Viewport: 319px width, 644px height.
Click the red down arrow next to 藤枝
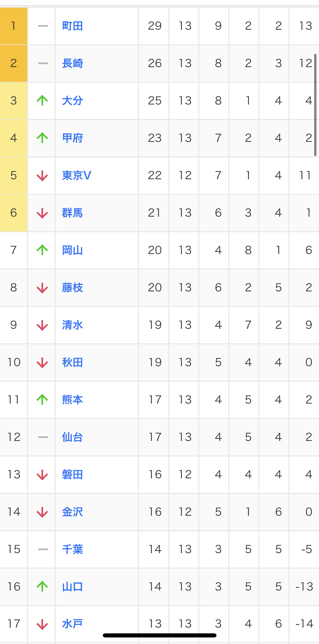42,288
